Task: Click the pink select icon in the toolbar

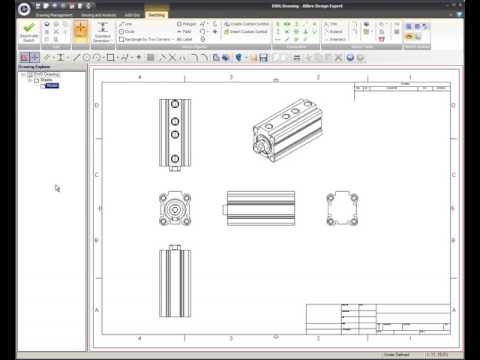Action: click(x=24, y=58)
